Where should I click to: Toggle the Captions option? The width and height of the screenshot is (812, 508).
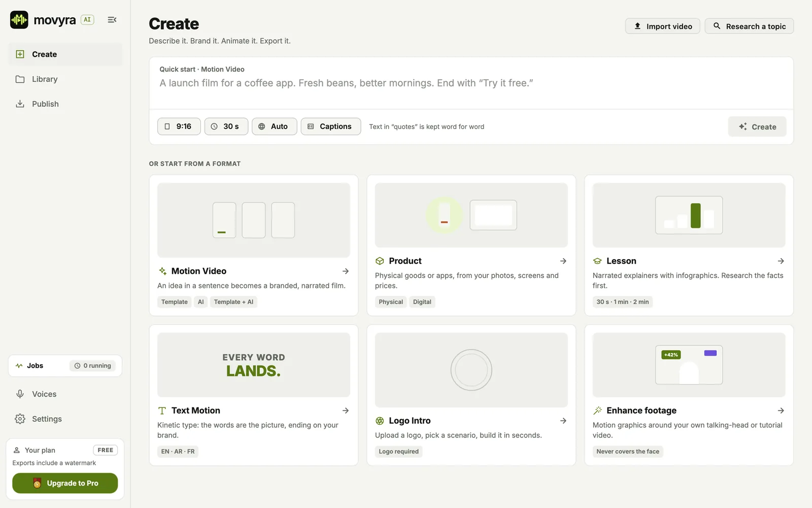click(x=330, y=126)
